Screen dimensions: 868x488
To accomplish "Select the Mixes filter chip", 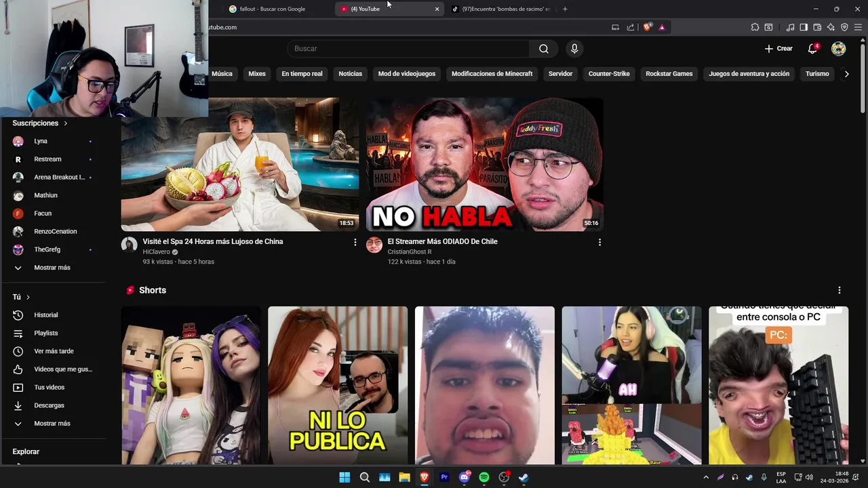I will (x=257, y=74).
